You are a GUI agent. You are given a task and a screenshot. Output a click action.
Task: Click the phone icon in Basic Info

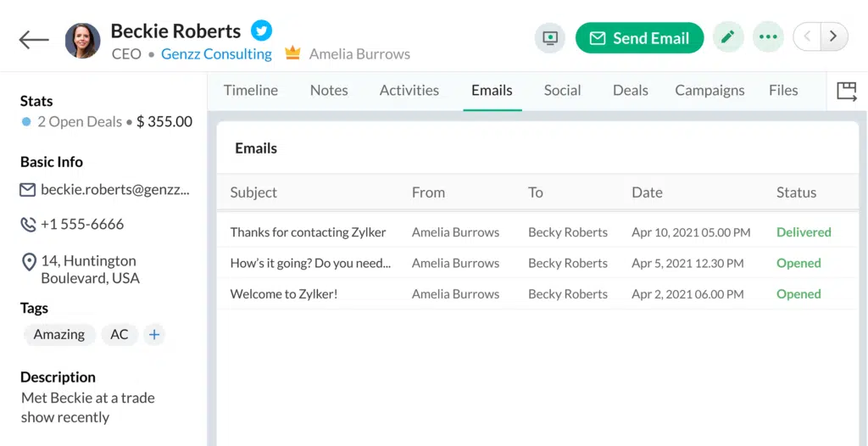coord(28,225)
